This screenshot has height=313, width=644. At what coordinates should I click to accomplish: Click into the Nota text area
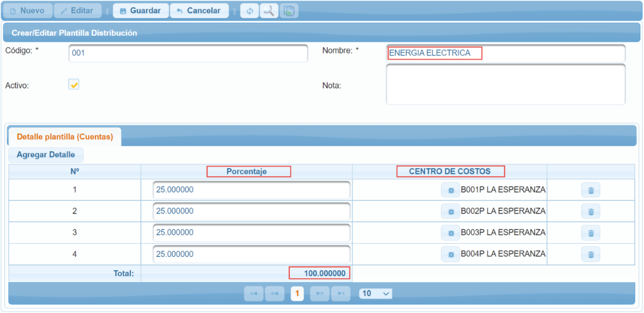[506, 84]
